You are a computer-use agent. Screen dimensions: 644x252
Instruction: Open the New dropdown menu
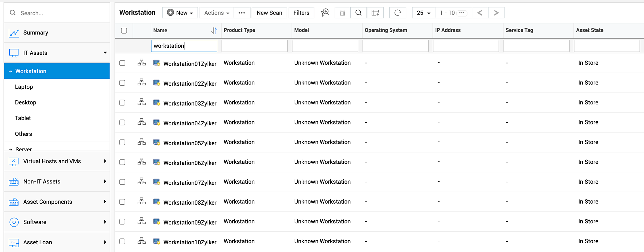click(x=180, y=13)
